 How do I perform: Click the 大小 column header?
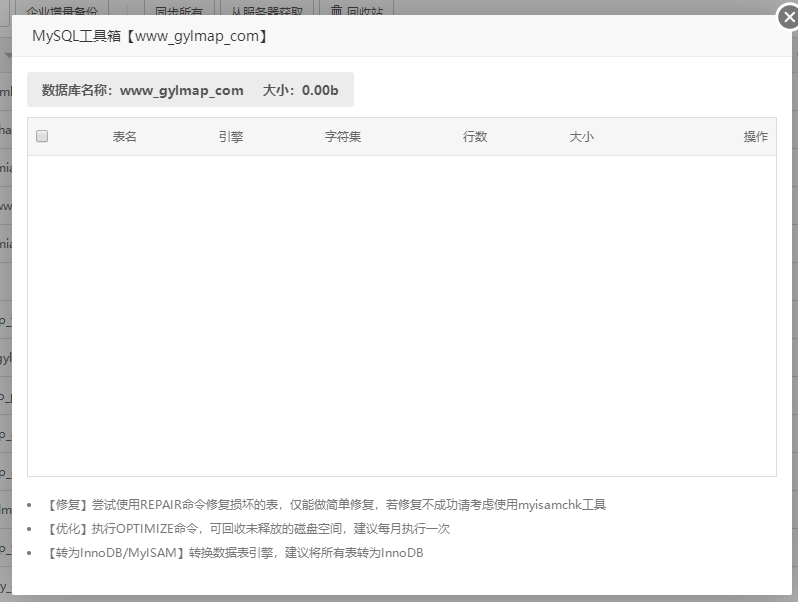click(582, 136)
